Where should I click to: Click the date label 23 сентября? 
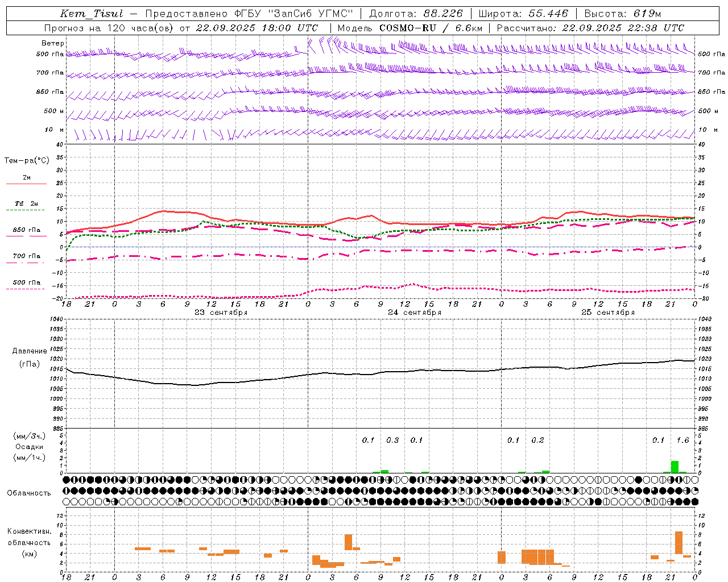coord(221,313)
